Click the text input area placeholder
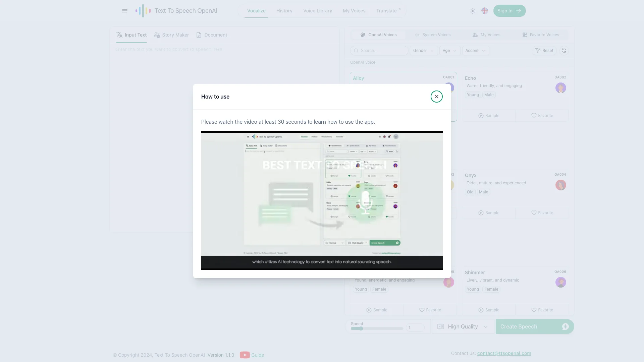644x362 pixels. (x=169, y=49)
